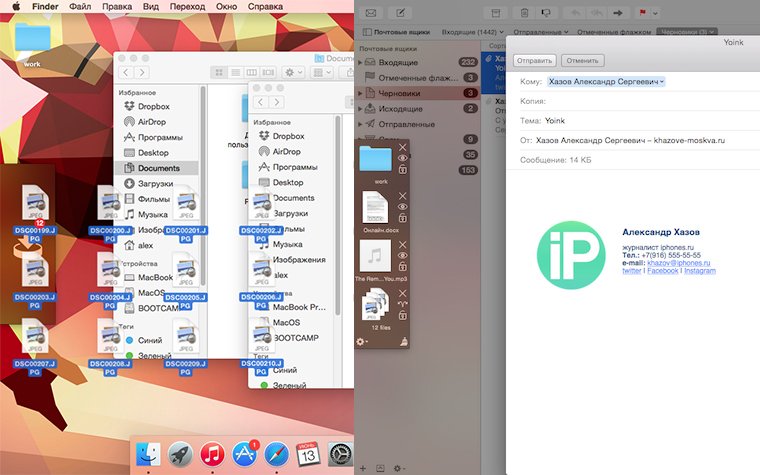Select Отмеченные флажком mailbox in Mail sidebar

click(418, 78)
